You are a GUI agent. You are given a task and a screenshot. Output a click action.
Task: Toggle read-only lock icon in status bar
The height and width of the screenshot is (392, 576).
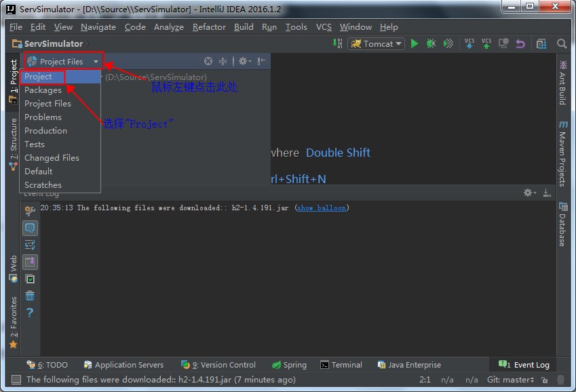coord(545,380)
